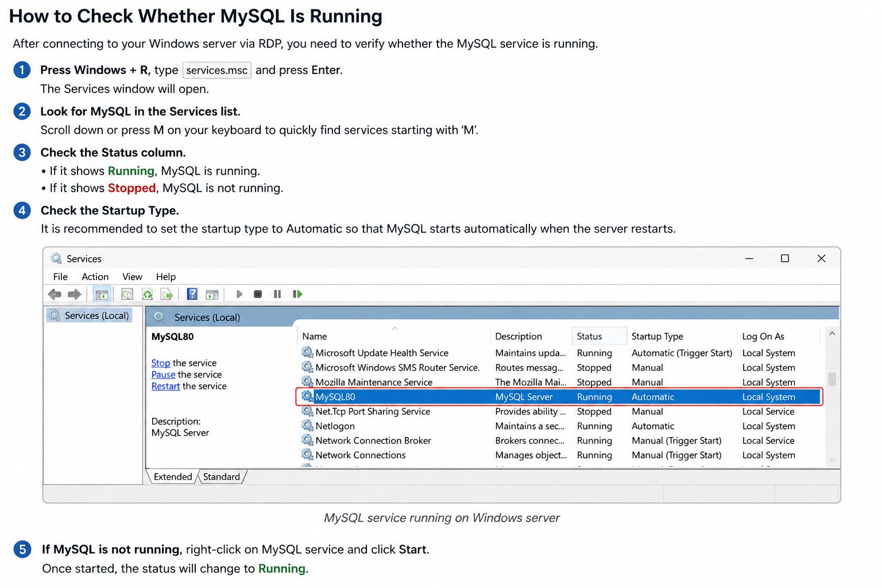Click the Refresh toolbar icon
The height and width of the screenshot is (588, 882).
pos(148,295)
